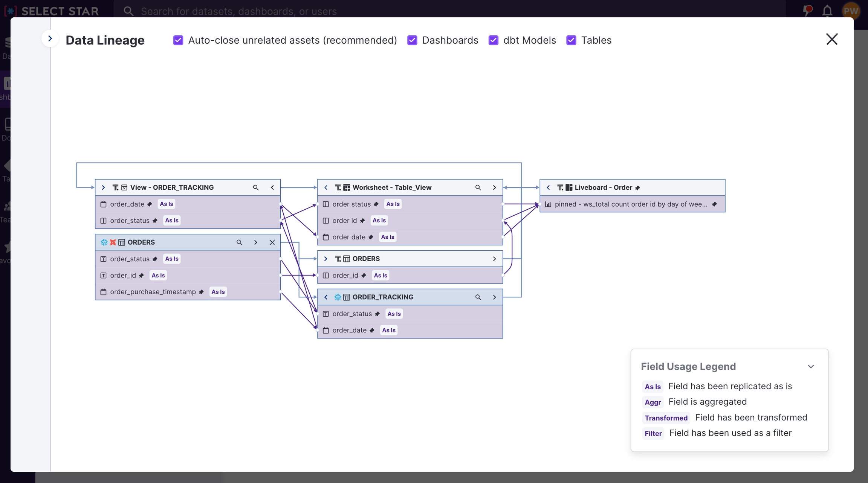Expand the Data Lineage side panel chevron
868x483 pixels.
click(x=50, y=39)
